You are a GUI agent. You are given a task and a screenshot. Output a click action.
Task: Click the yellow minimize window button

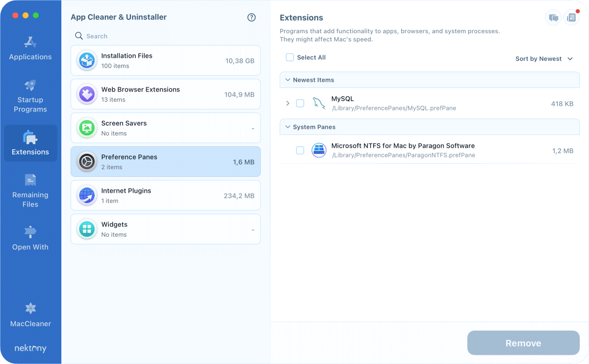(26, 15)
